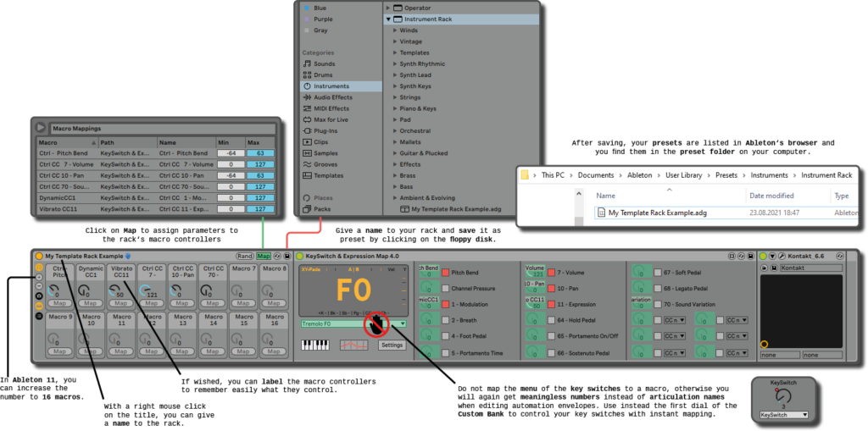
Task: Click the Grooves category icon
Action: point(307,164)
